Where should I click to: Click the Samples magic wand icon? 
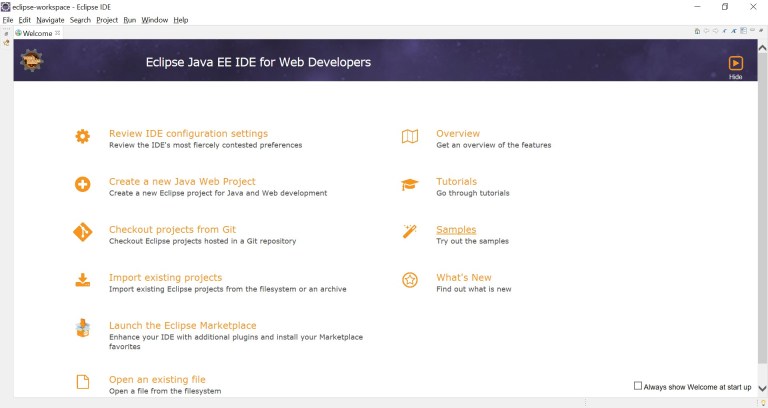pyautogui.click(x=409, y=233)
